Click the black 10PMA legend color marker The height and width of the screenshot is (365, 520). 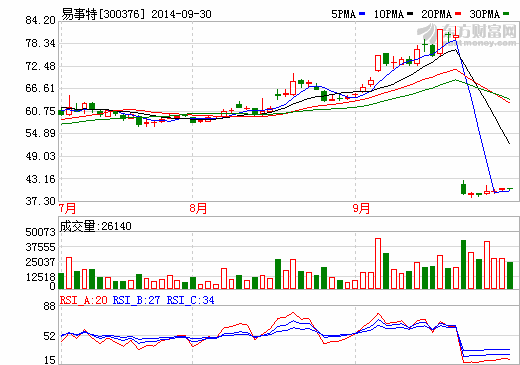410,14
